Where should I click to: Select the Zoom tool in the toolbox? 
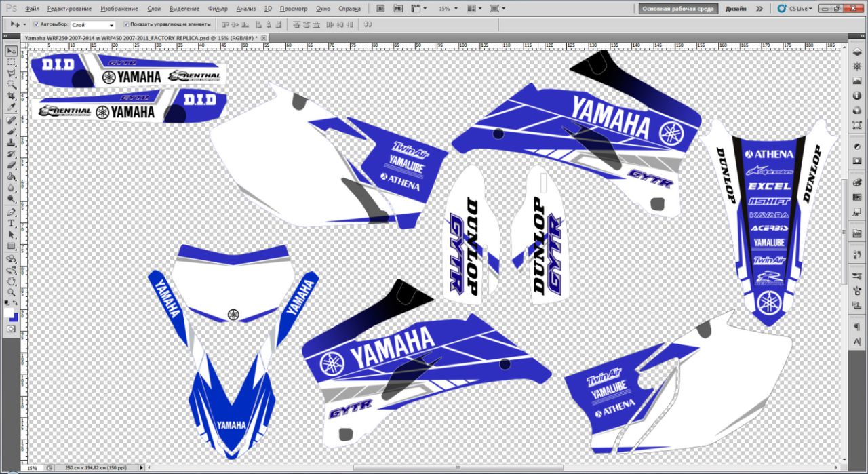pyautogui.click(x=12, y=292)
